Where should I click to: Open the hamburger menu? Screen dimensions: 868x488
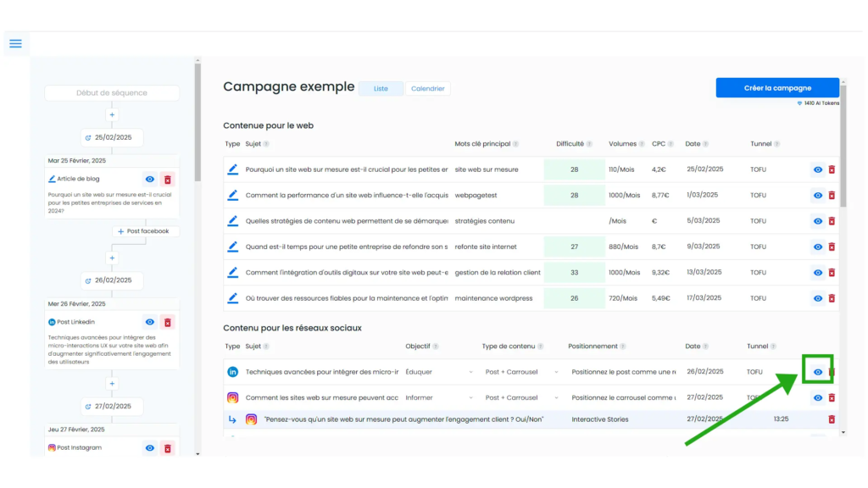pos(15,44)
